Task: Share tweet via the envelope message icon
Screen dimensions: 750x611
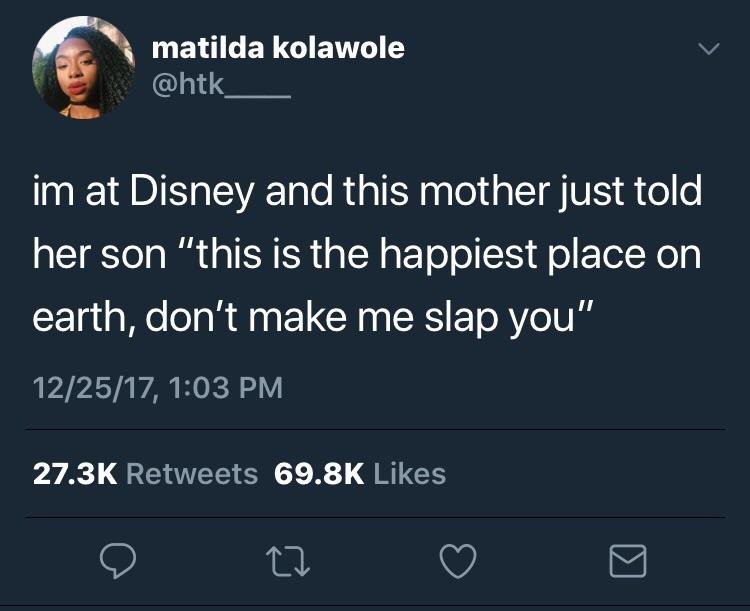Action: pyautogui.click(x=628, y=561)
